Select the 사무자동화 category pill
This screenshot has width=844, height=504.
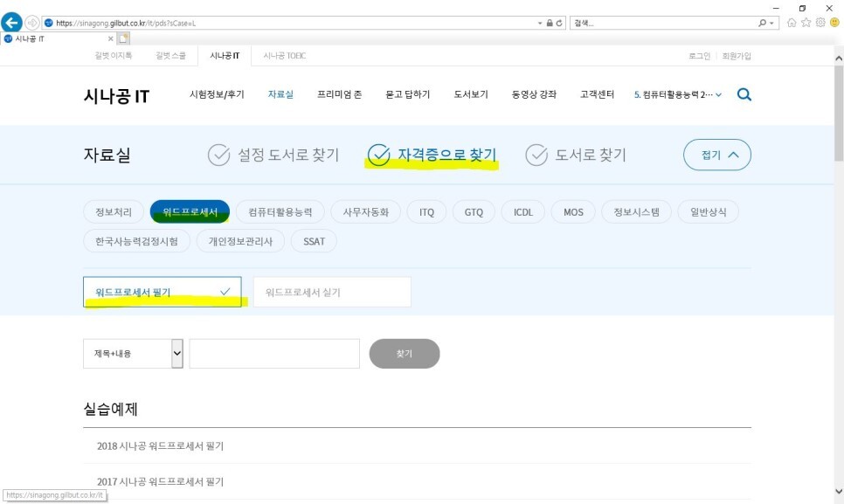click(x=366, y=212)
